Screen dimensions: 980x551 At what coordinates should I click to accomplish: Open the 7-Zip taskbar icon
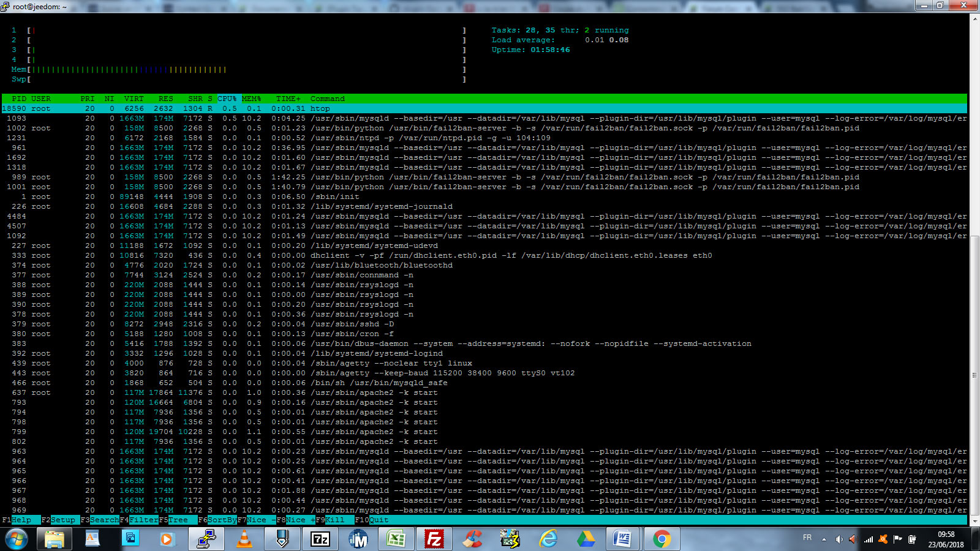320,539
